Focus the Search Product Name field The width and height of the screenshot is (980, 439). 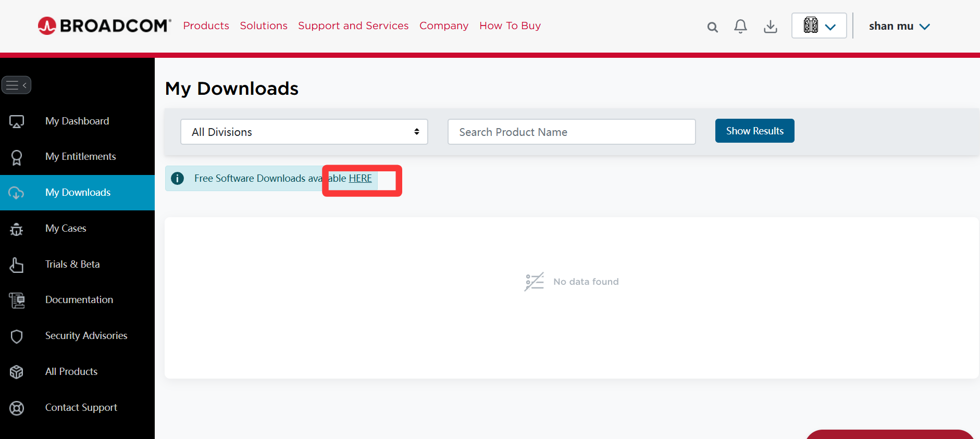pyautogui.click(x=572, y=132)
